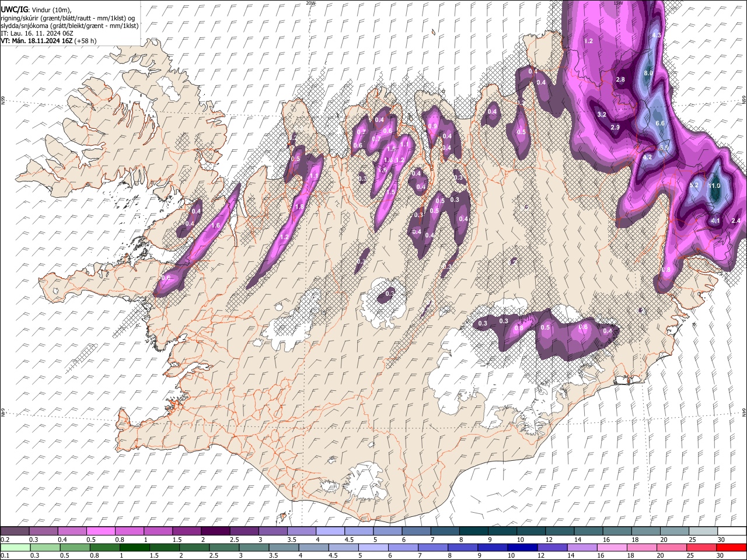747x560 pixels.
Task: Click the "4.2" precipitation value on the map
Action: pos(647,157)
